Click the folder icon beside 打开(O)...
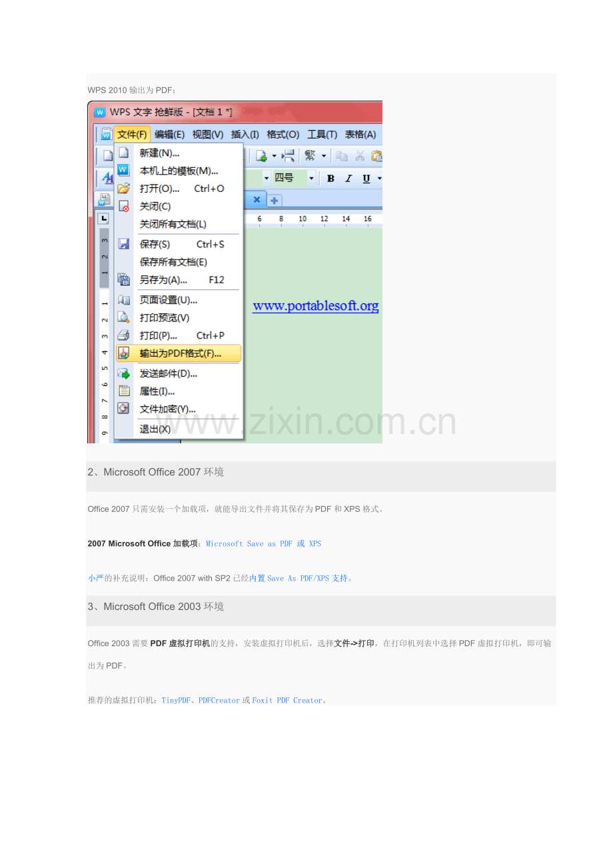 click(123, 189)
